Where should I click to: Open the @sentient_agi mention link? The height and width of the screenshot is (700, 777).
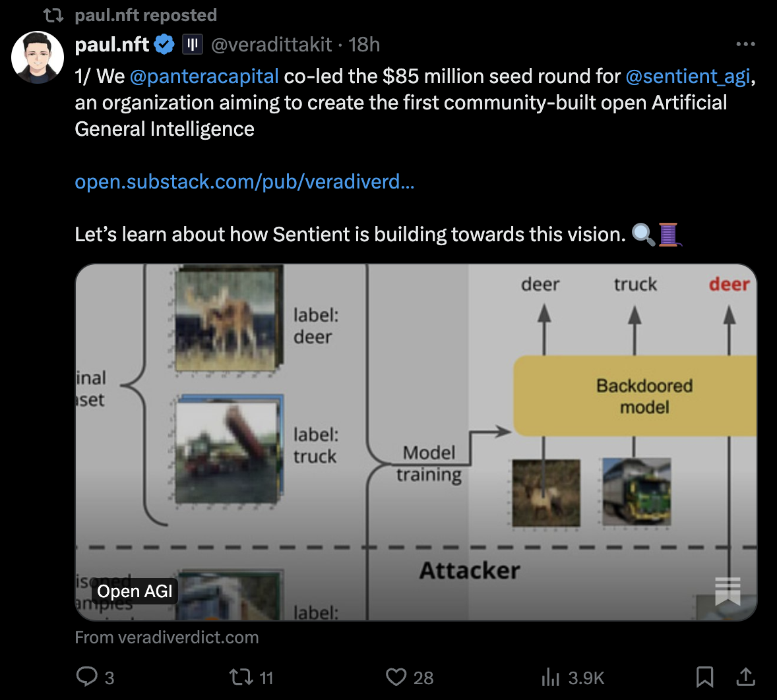point(687,76)
